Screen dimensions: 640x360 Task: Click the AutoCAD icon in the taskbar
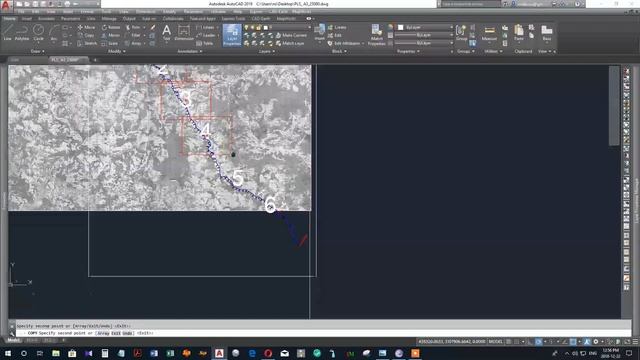219,353
